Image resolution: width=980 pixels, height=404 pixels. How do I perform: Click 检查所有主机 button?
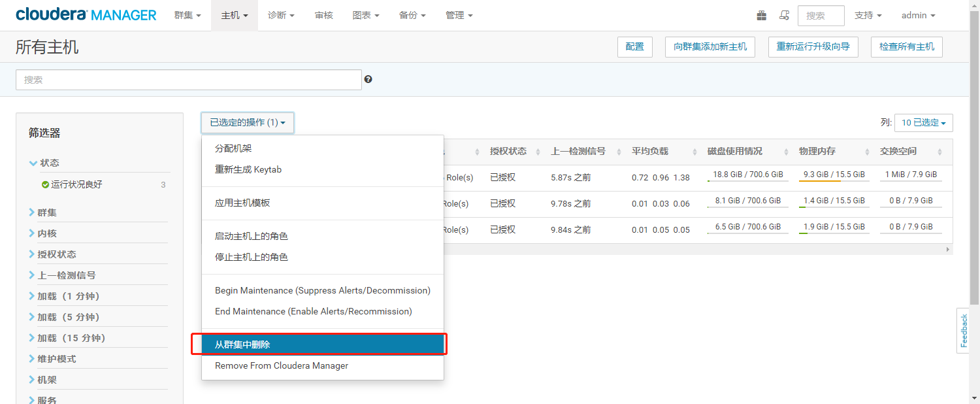(x=907, y=47)
